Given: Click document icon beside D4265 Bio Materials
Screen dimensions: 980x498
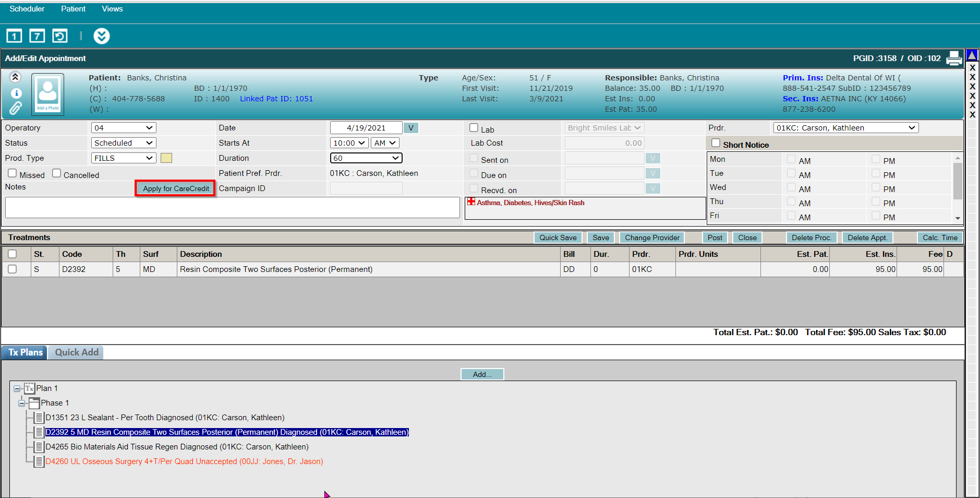Looking at the screenshot, I should click(x=39, y=447).
